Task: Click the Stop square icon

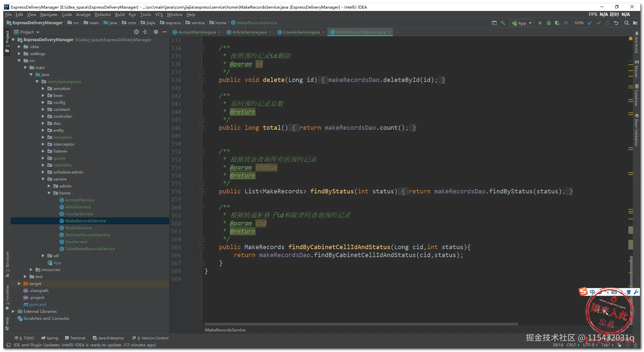Action: tap(566, 23)
